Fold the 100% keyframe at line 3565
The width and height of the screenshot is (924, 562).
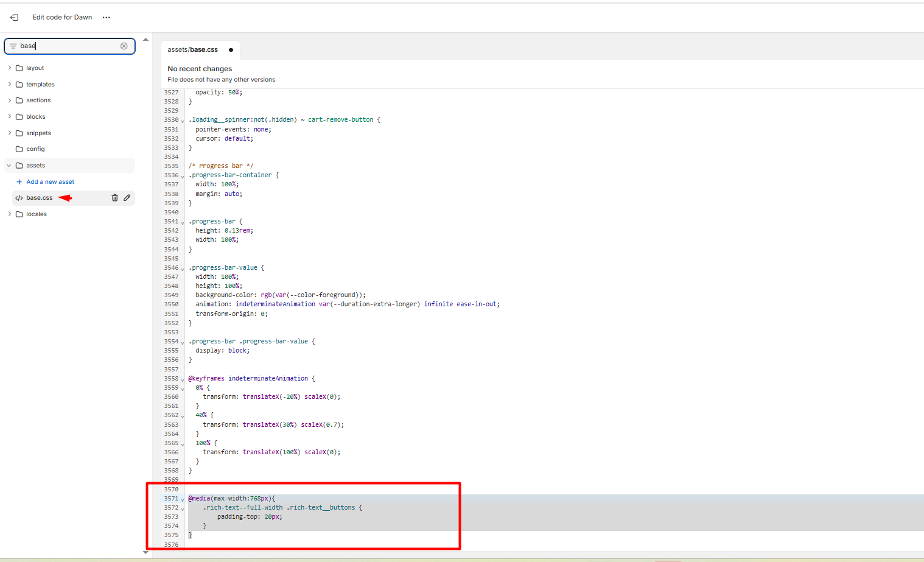(x=183, y=444)
